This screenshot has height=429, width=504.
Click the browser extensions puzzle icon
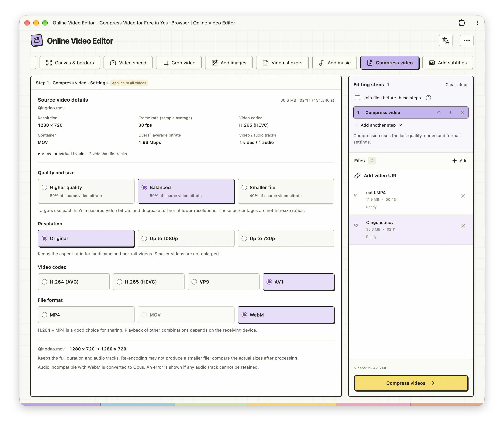[x=462, y=23]
